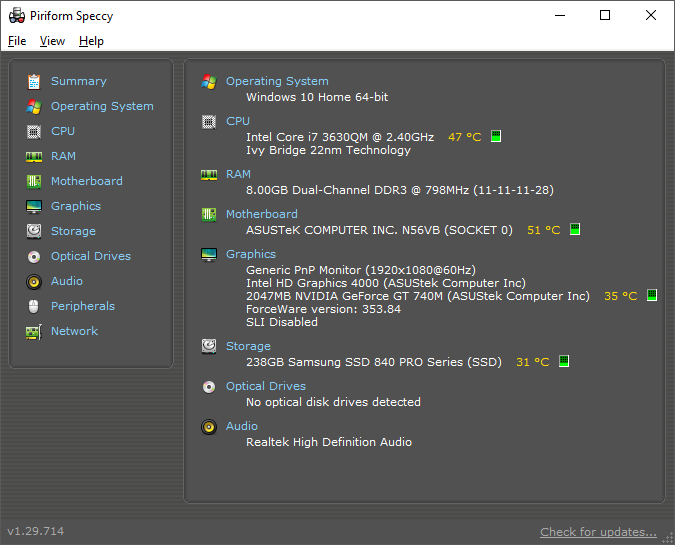This screenshot has height=545, width=675.
Task: Open the File menu
Action: tap(17, 41)
